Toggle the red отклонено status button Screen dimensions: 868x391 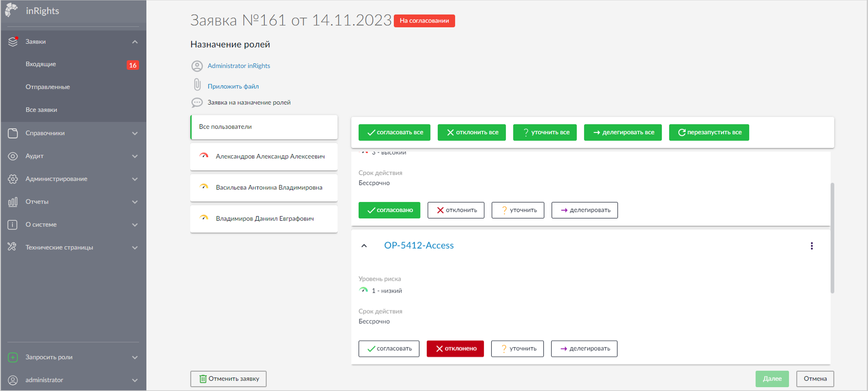[455, 348]
